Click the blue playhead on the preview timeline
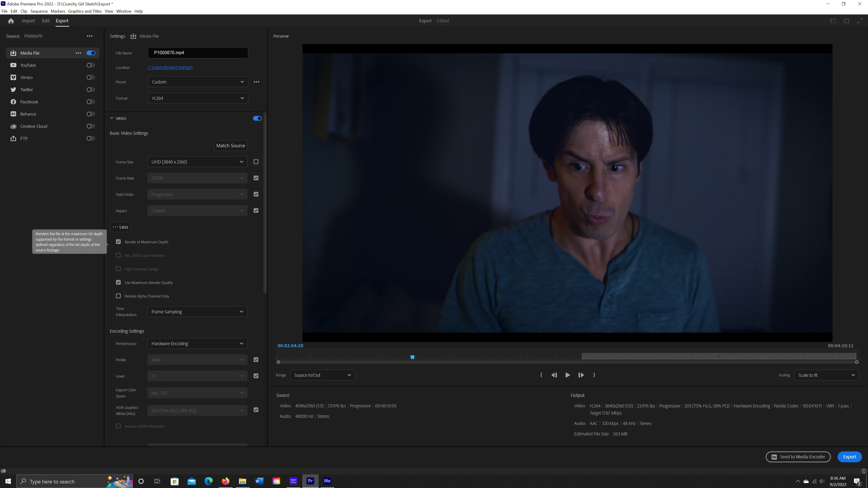 point(412,357)
